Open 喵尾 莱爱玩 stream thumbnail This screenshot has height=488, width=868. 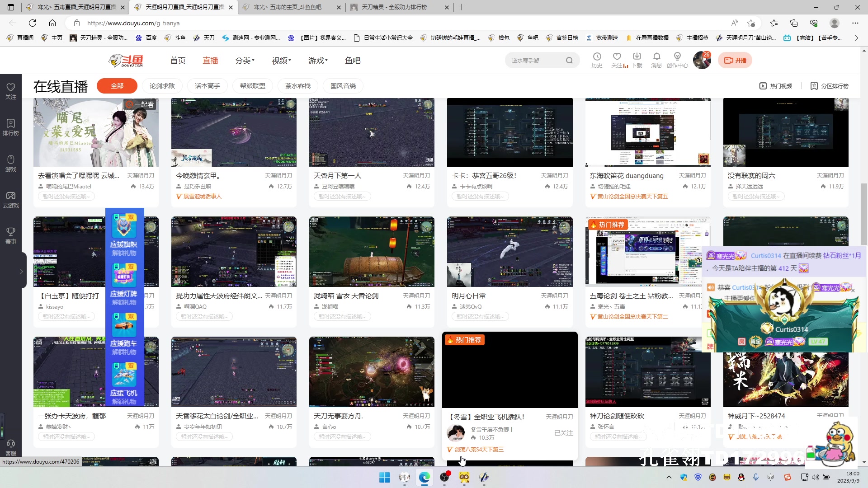pyautogui.click(x=96, y=132)
